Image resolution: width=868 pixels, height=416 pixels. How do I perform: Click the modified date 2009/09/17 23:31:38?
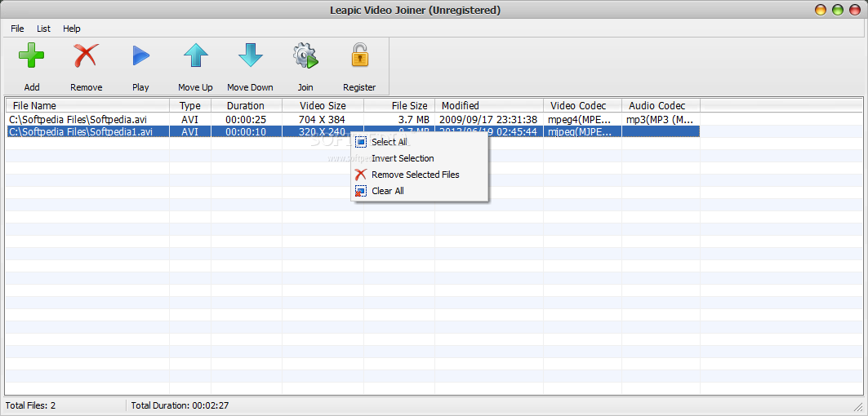(487, 119)
